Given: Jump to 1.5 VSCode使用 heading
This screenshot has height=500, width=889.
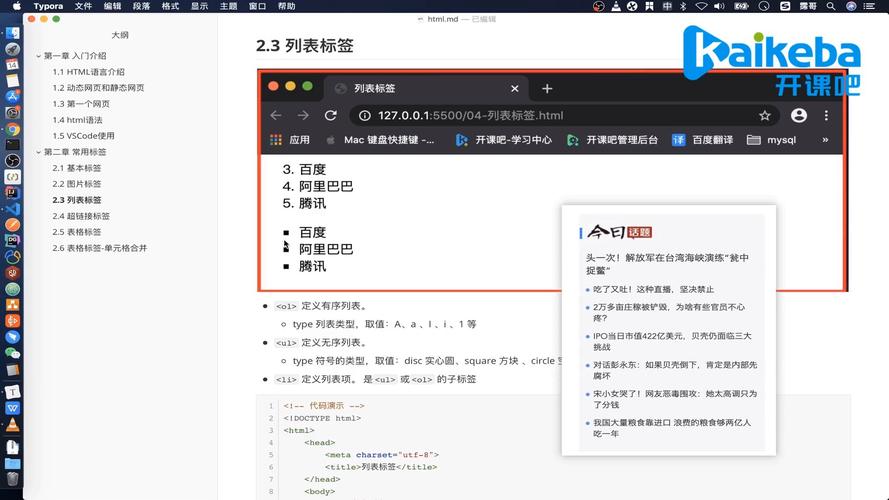Looking at the screenshot, I should click(x=83, y=136).
